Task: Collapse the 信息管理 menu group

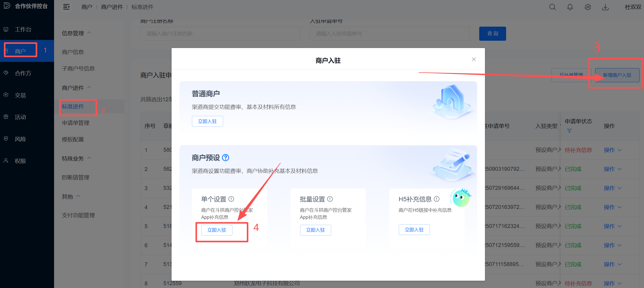Action: coord(89,33)
